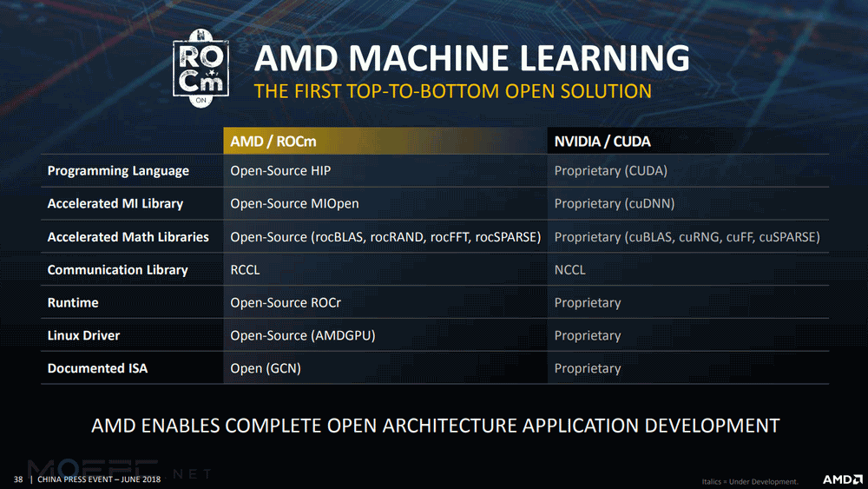The height and width of the screenshot is (489, 868).
Task: Click the rocBLAS, rocRAND, rocFFT, rocSPARSE cell
Action: pyautogui.click(x=386, y=237)
